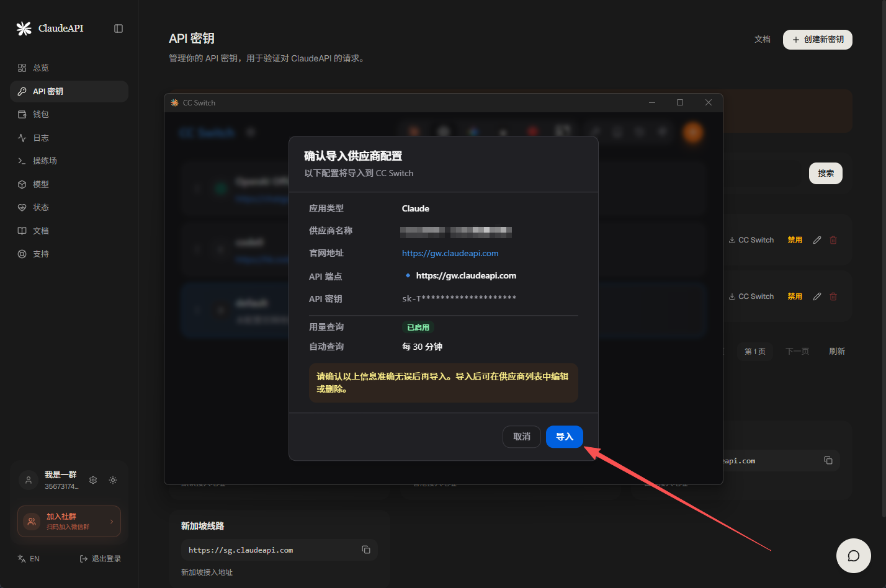886x588 pixels.
Task: Delete second API key trash icon
Action: click(x=833, y=296)
